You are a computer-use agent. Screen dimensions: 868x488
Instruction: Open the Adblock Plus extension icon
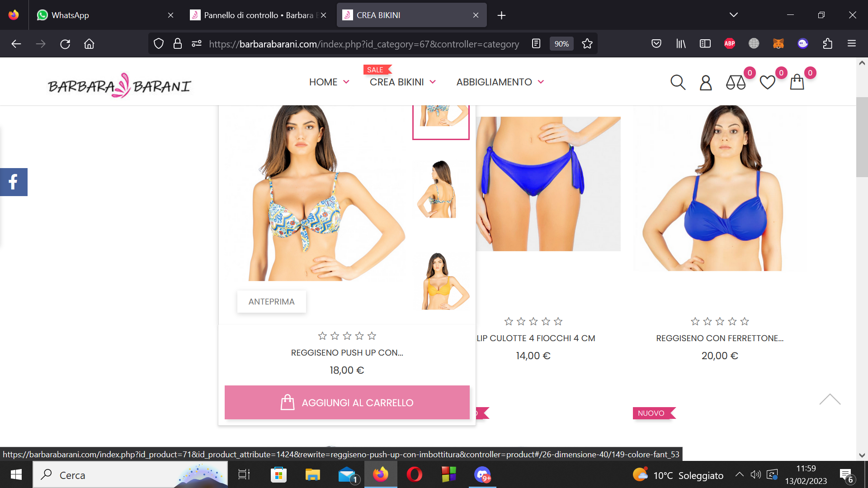(x=729, y=44)
